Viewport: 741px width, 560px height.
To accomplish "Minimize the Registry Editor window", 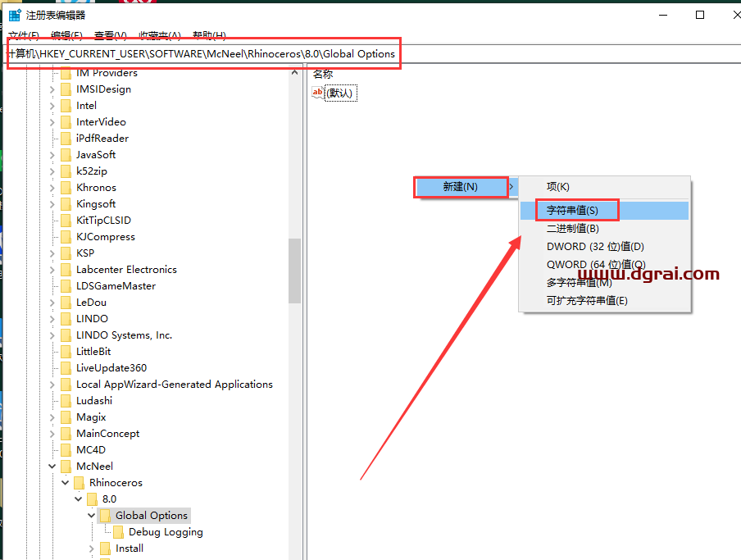I will coord(663,15).
